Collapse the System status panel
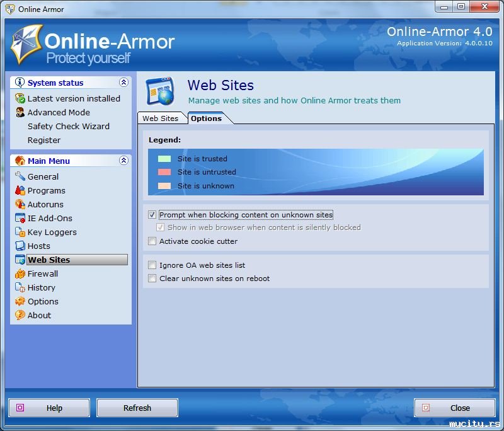The image size is (504, 431). tap(123, 83)
